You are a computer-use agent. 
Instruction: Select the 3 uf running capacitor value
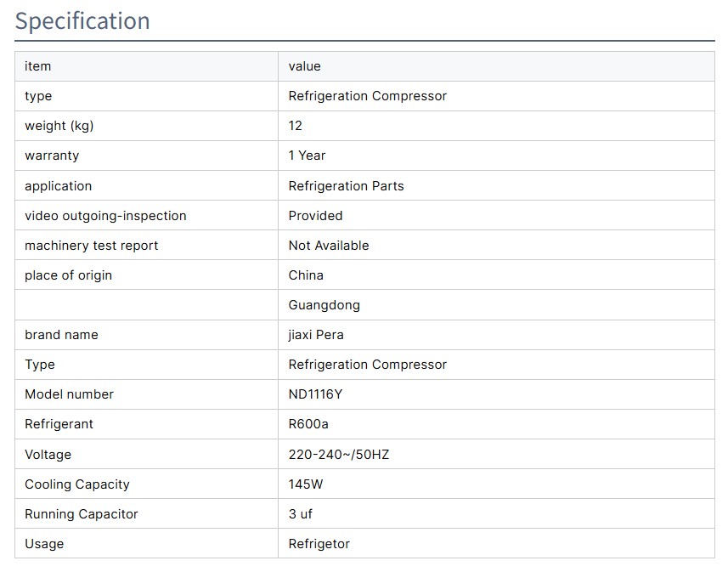click(x=301, y=514)
